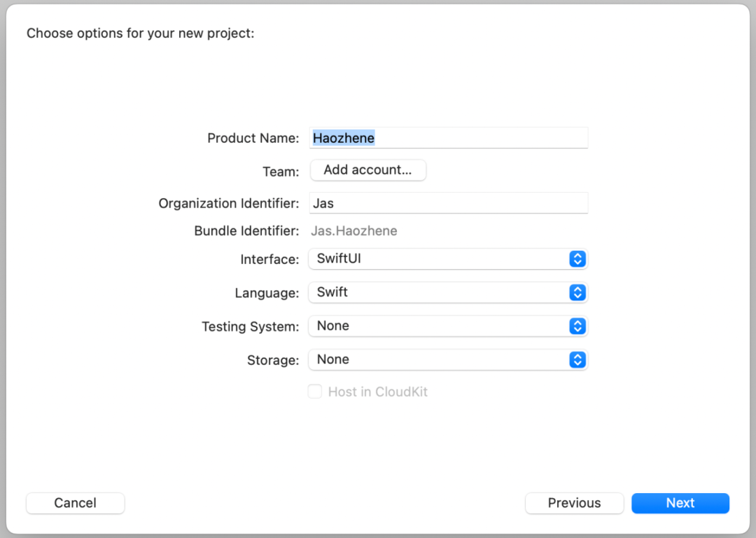Viewport: 756px width, 538px height.
Task: Click the Host in CloudKit label text
Action: pos(377,392)
